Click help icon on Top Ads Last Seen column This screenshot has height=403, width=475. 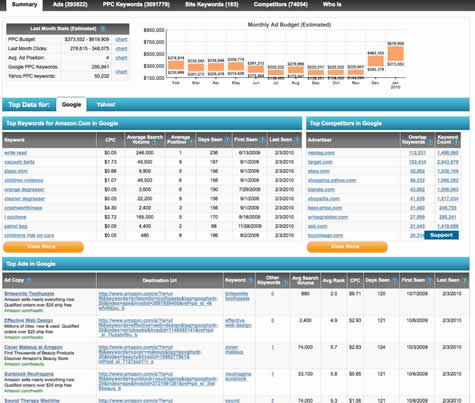464,280
